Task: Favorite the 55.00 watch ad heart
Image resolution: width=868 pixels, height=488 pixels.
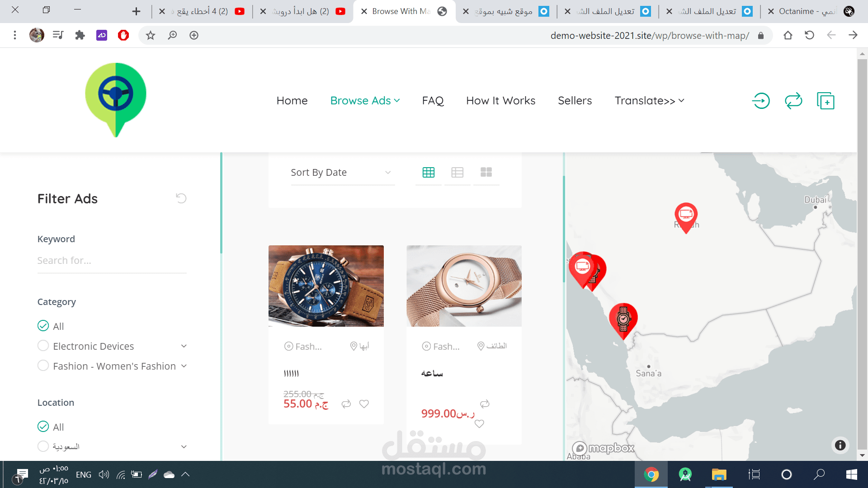Action: point(364,404)
